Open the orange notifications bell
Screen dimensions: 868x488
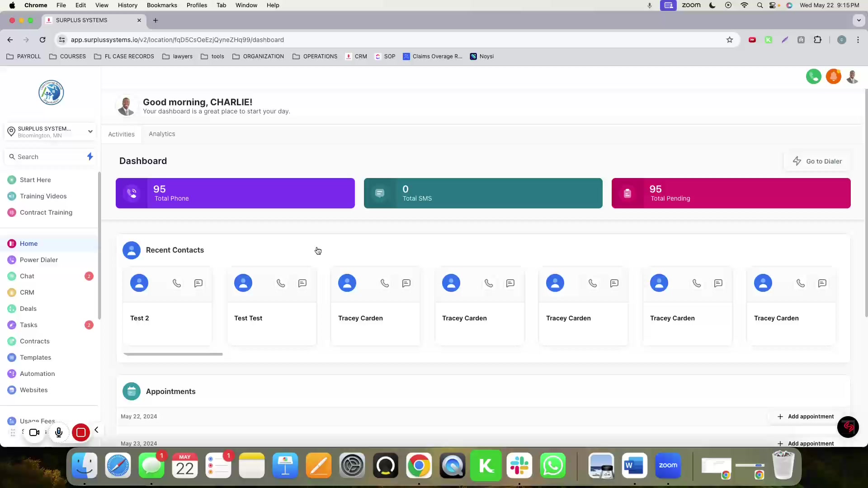(x=833, y=77)
